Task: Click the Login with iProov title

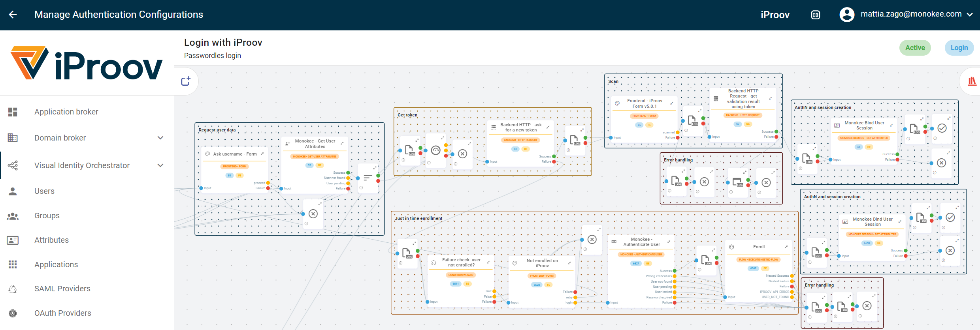Action: tap(223, 43)
